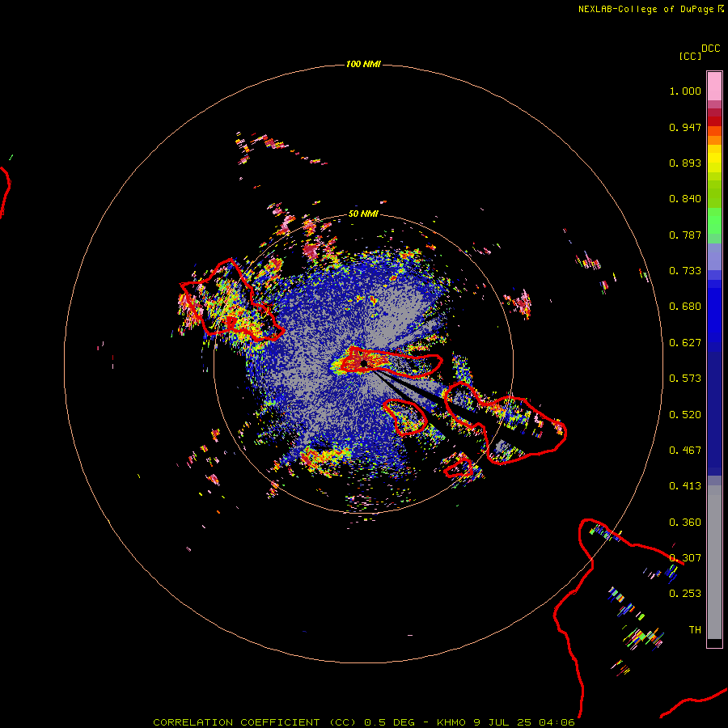Image resolution: width=728 pixels, height=728 pixels.
Task: Click the 0.733 value on color scale
Action: click(x=685, y=271)
